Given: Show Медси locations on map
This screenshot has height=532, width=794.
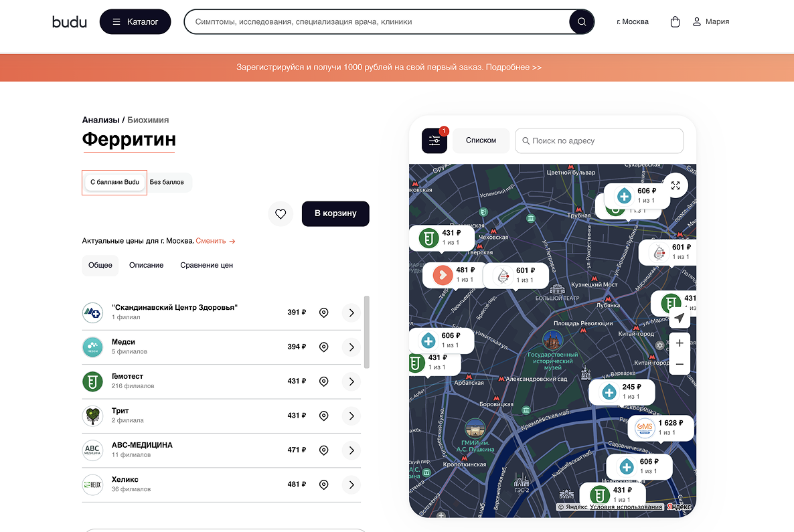Looking at the screenshot, I should tap(323, 347).
